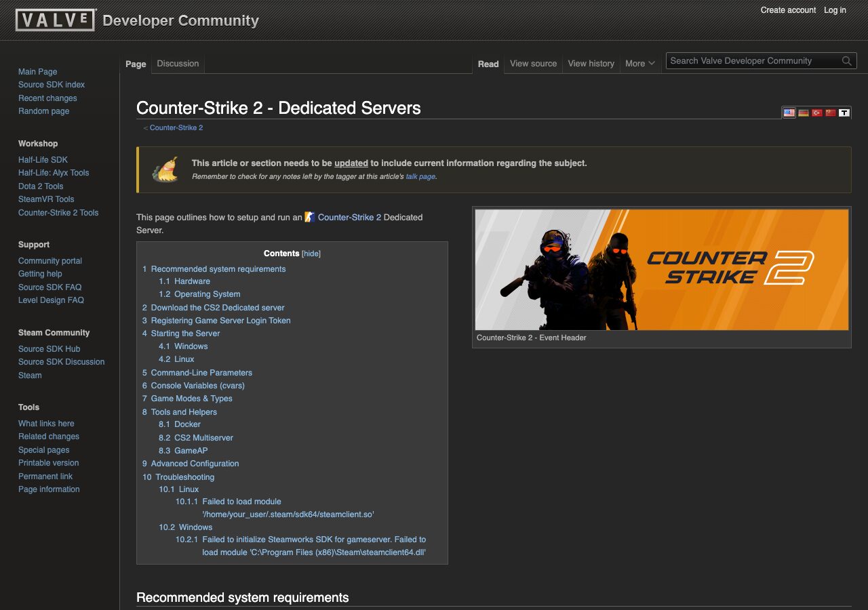The height and width of the screenshot is (610, 868).
Task: Open the Community portal link
Action: coord(50,261)
